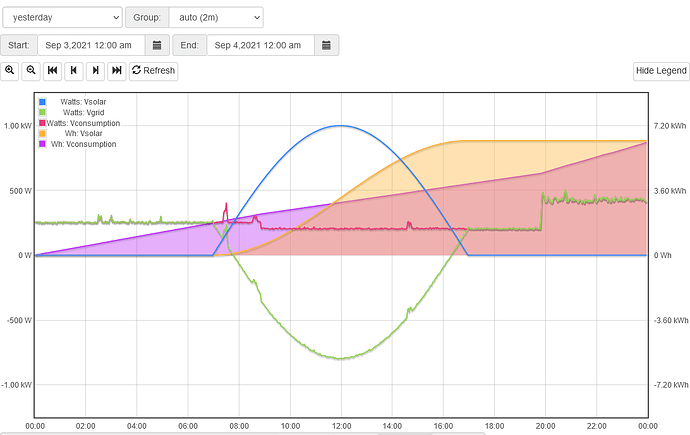Toggle red Watts: Vconsumption legend swatch
This screenshot has height=435, width=690.
click(42, 123)
